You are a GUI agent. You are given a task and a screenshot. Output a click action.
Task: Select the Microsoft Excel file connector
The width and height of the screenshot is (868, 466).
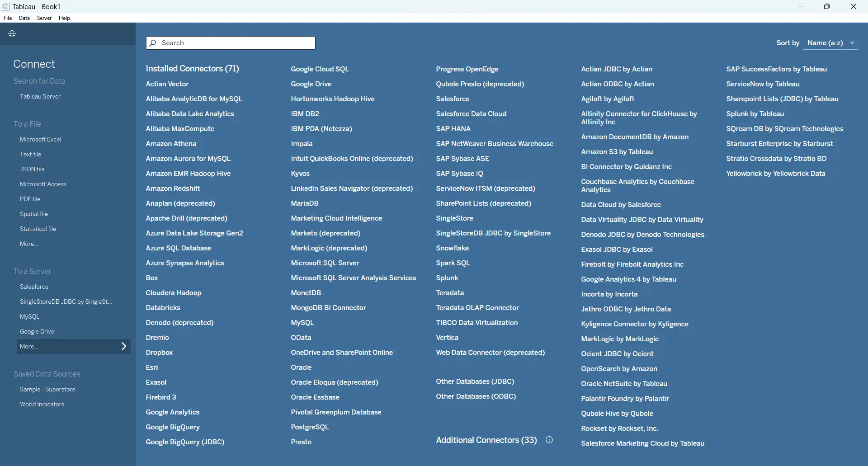[40, 139]
